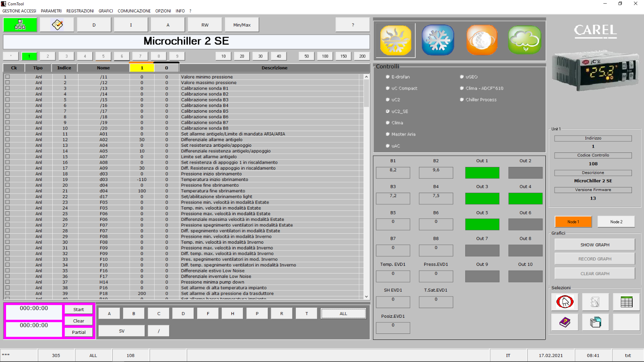
Task: Click scroll-down arrow of parameter table
Action: (x=366, y=296)
